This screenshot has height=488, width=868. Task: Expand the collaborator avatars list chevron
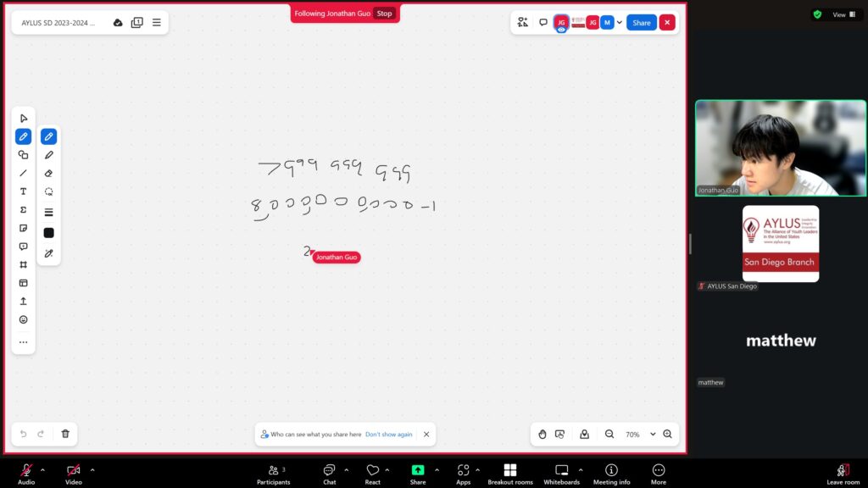[620, 22]
